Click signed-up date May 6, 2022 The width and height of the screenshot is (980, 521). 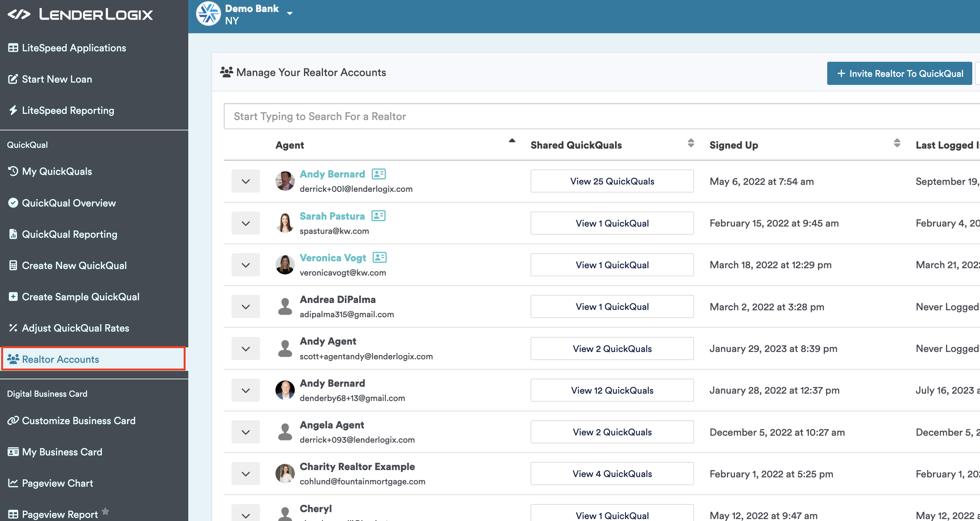(x=762, y=181)
